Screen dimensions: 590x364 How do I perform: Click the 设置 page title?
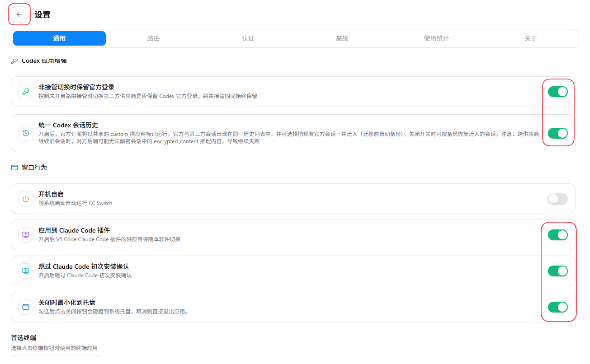42,14
